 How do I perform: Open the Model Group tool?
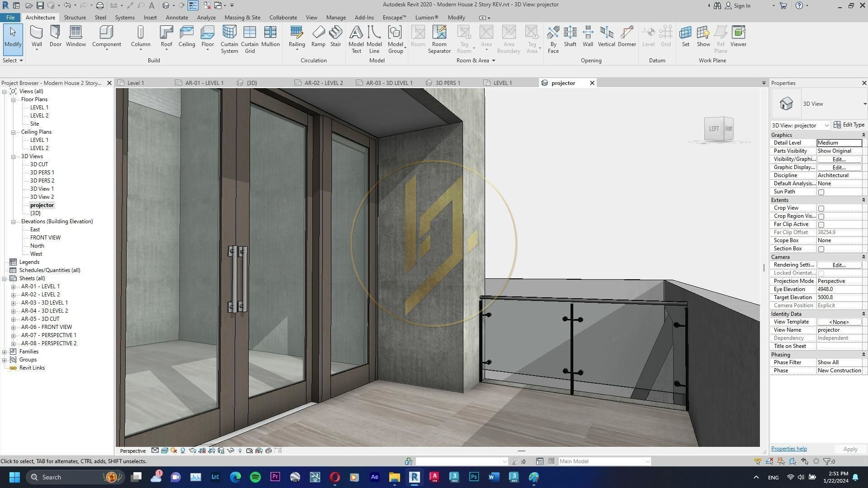click(x=396, y=40)
